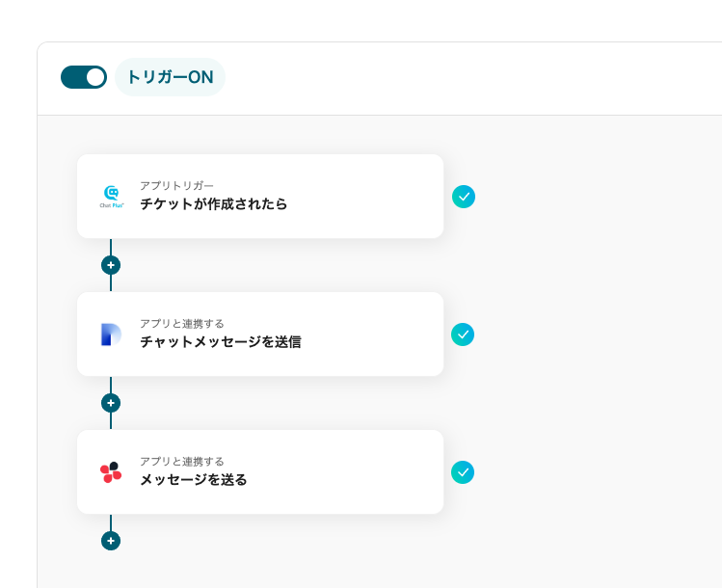Open the チケットが作成されたら trigger step
The image size is (722, 588).
click(260, 196)
